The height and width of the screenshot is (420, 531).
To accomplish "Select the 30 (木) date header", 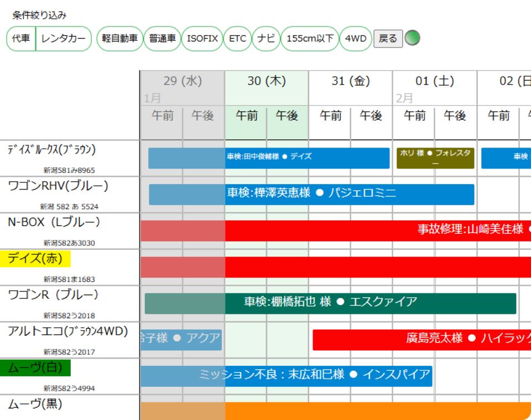I will [x=267, y=81].
